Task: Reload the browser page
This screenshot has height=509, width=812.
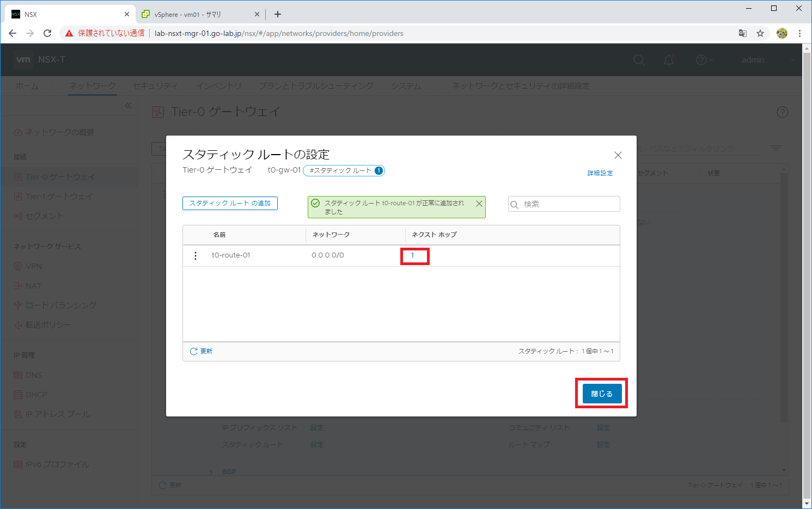Action: coord(47,33)
